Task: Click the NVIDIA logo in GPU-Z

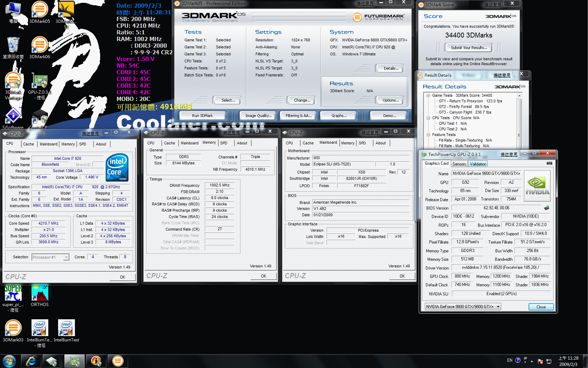Action: (x=537, y=186)
